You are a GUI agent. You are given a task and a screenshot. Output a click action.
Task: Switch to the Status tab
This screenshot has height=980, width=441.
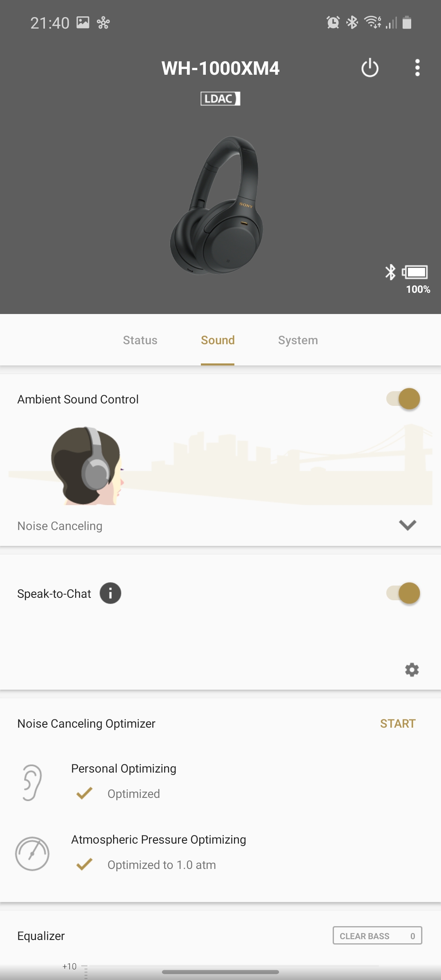(x=140, y=340)
